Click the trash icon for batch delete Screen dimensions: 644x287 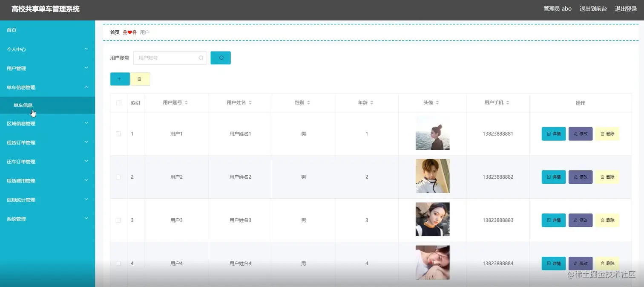[140, 78]
